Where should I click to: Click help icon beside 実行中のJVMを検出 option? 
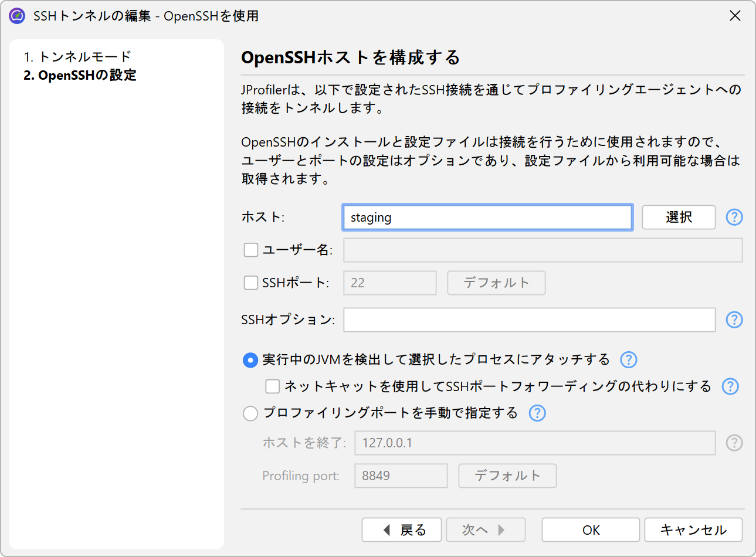(x=628, y=359)
